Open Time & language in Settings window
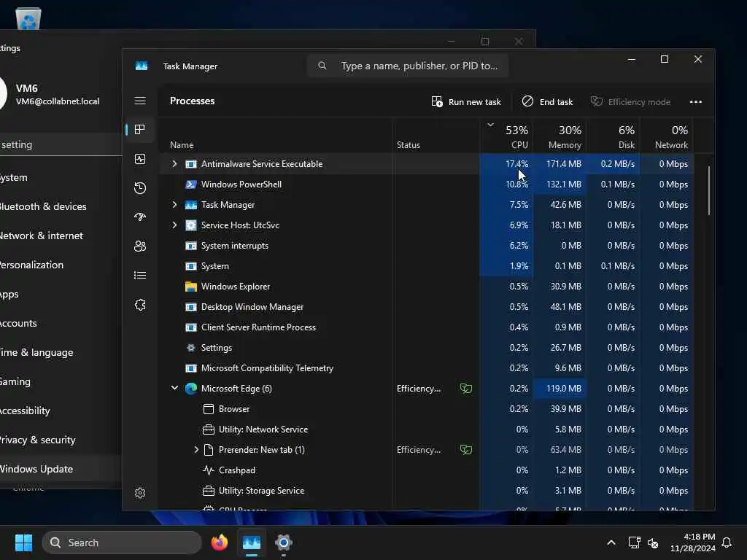The width and height of the screenshot is (747, 560). pyautogui.click(x=36, y=352)
